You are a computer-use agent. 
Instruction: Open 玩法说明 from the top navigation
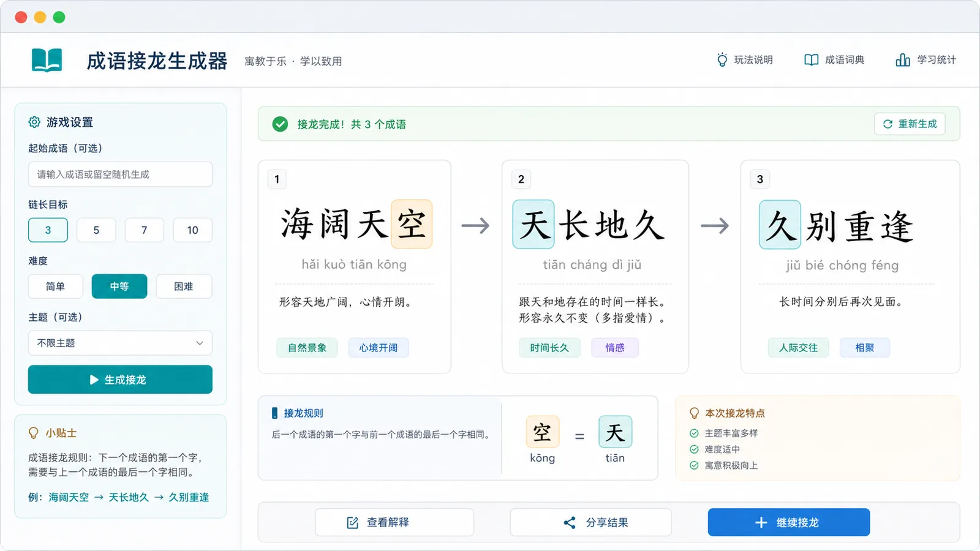point(745,60)
